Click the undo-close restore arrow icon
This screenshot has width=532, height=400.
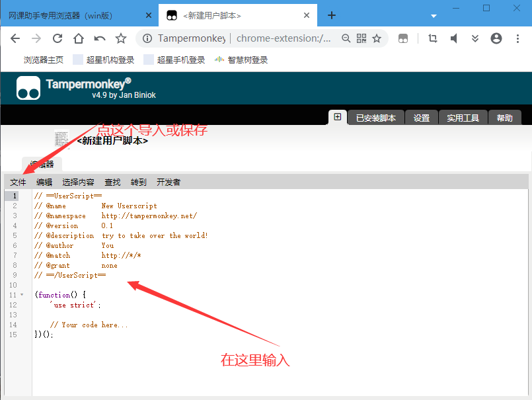(100, 38)
